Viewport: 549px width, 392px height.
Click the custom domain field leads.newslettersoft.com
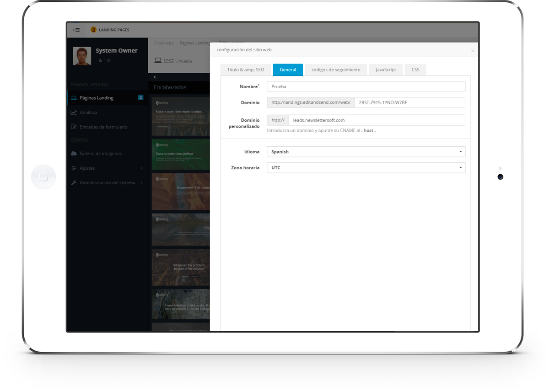[x=377, y=120]
